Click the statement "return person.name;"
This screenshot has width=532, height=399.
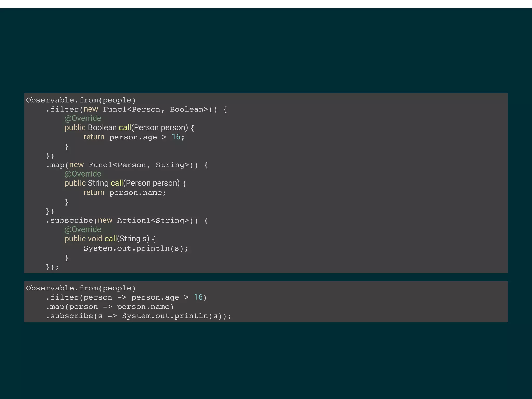tap(125, 192)
